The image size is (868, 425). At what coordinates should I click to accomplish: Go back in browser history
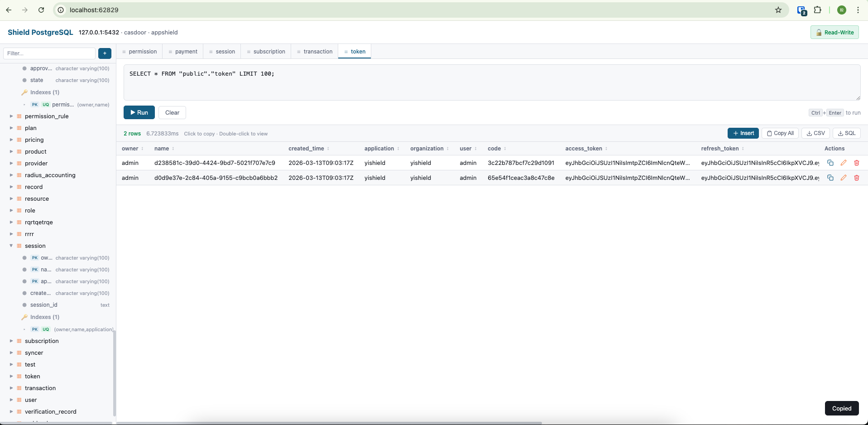(x=9, y=10)
